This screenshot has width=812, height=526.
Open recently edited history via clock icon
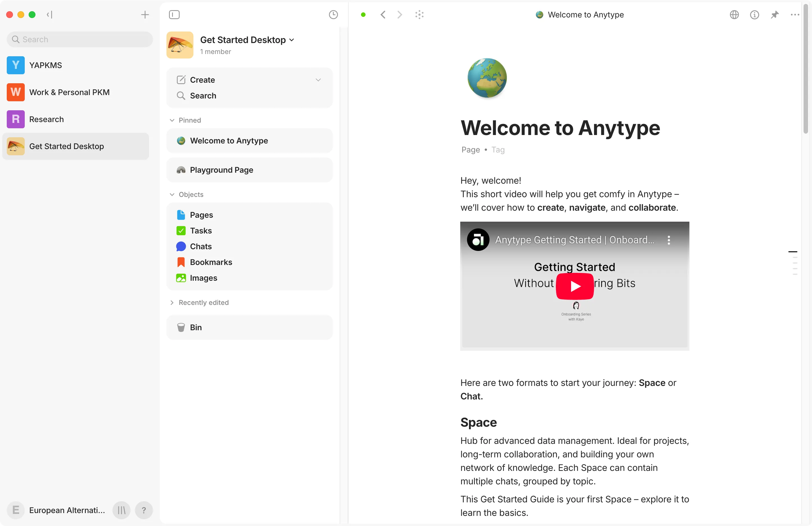click(x=333, y=15)
